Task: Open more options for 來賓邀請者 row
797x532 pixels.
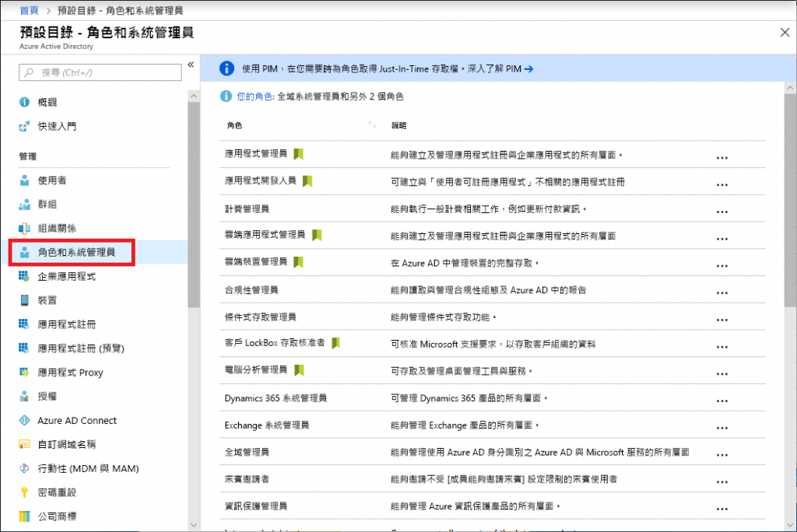Action: (x=722, y=481)
